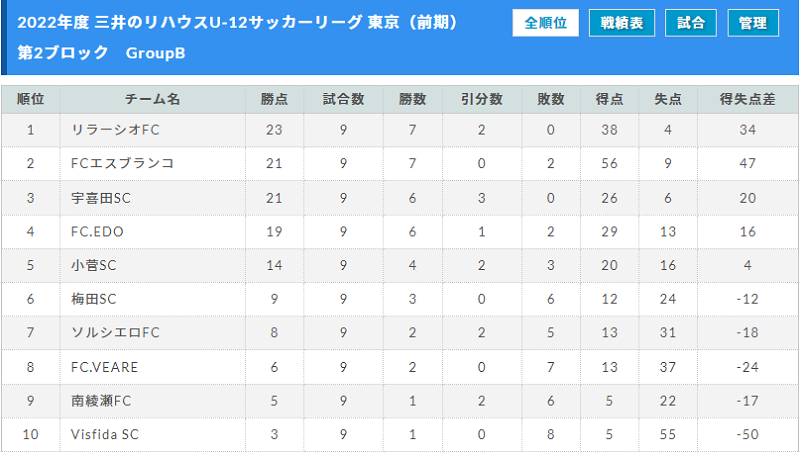
Task: Click the team 梅田SC
Action: 94,299
